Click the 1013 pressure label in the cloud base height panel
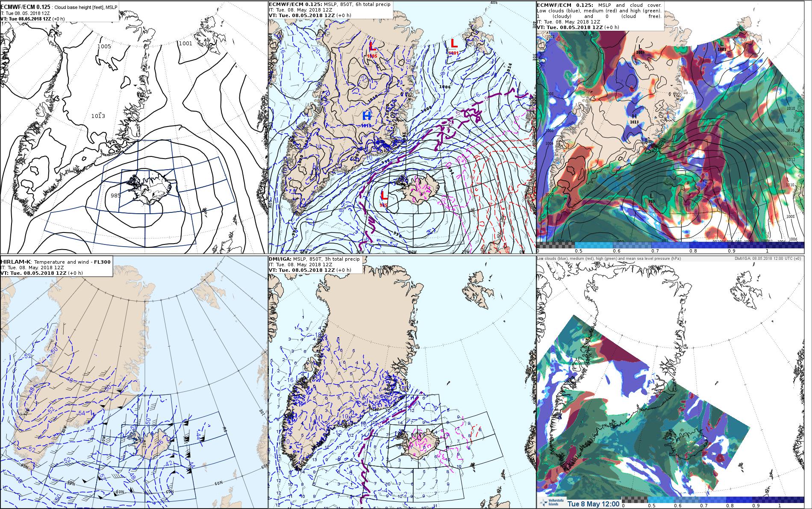Screen dimensions: 812x509 (x=98, y=116)
